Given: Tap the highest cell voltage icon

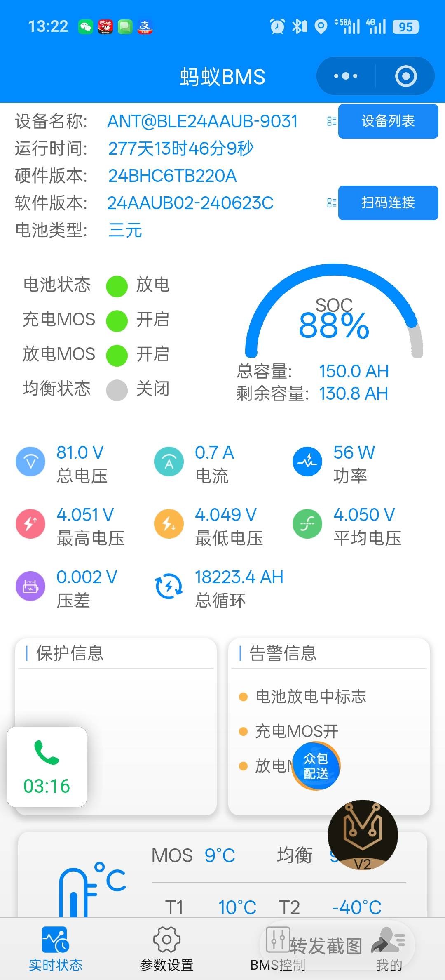Looking at the screenshot, I should click(30, 523).
